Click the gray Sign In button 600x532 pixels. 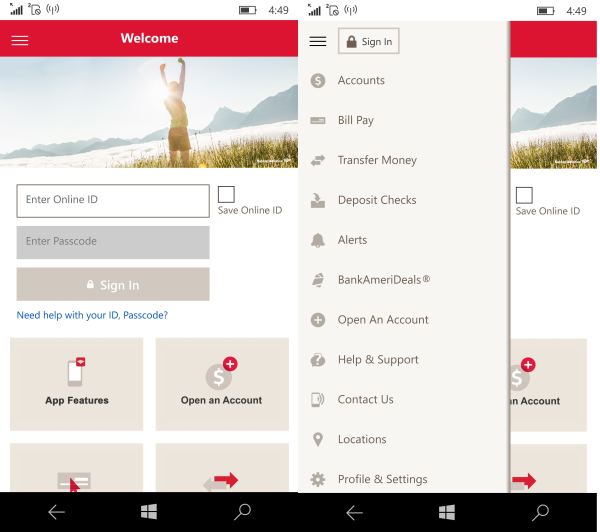113,284
